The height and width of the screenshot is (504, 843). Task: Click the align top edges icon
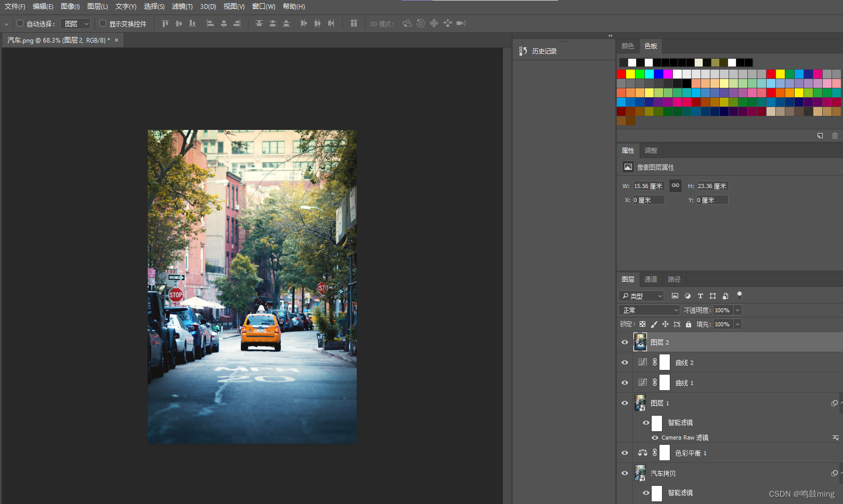pyautogui.click(x=165, y=23)
